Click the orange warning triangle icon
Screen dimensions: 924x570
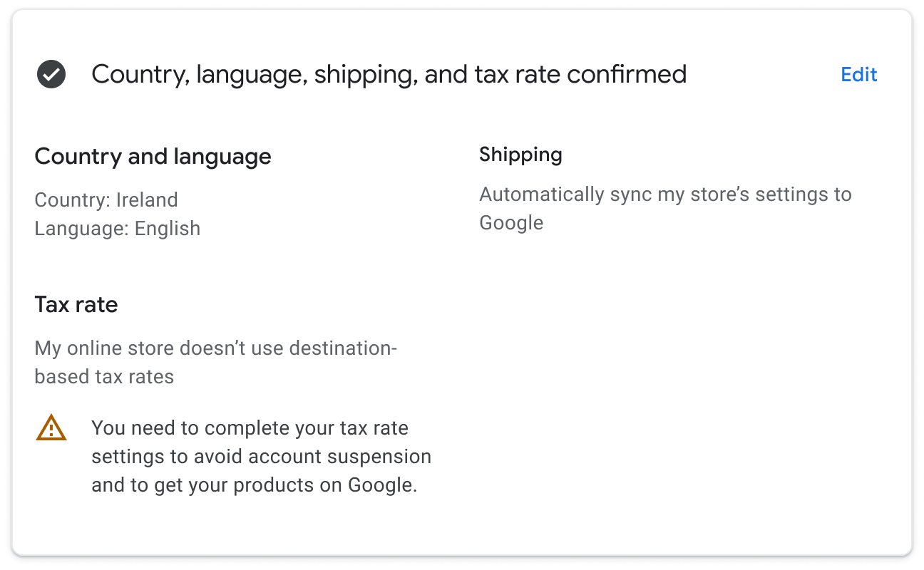pos(51,429)
